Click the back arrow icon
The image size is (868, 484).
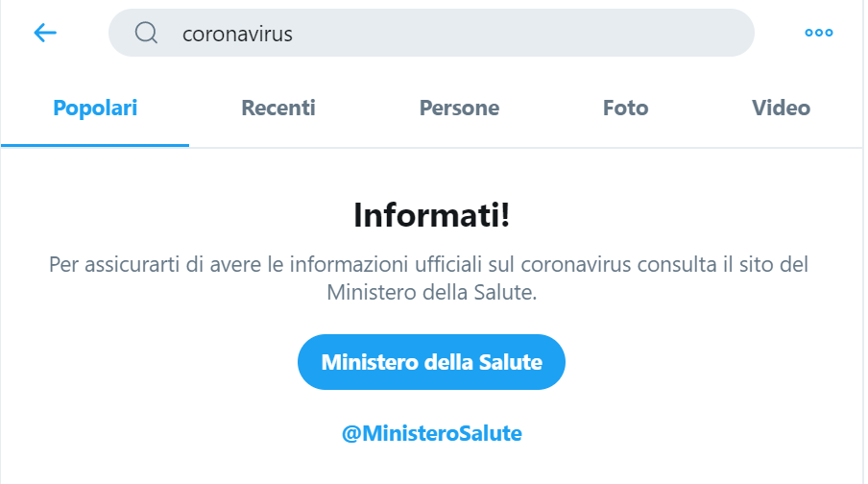point(45,33)
